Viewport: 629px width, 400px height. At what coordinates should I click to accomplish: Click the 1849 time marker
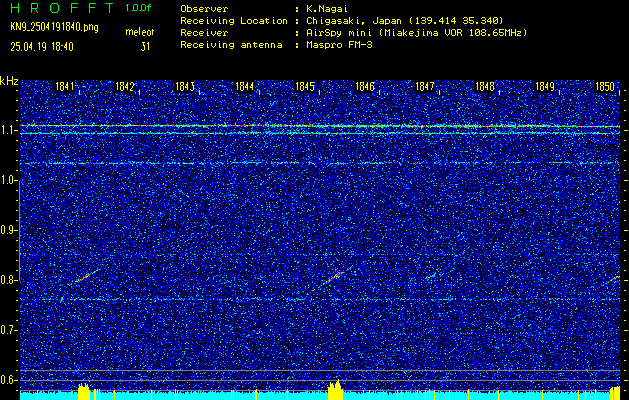coord(545,87)
